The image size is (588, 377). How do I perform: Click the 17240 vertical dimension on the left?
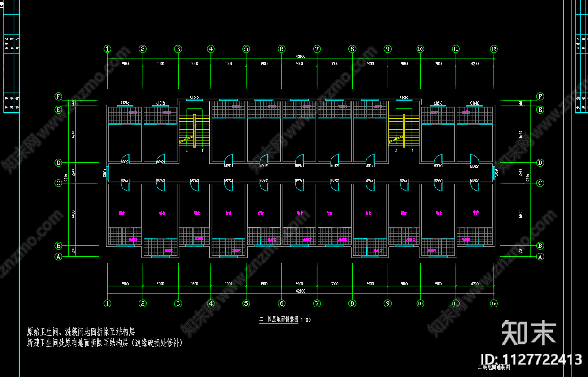[65, 178]
